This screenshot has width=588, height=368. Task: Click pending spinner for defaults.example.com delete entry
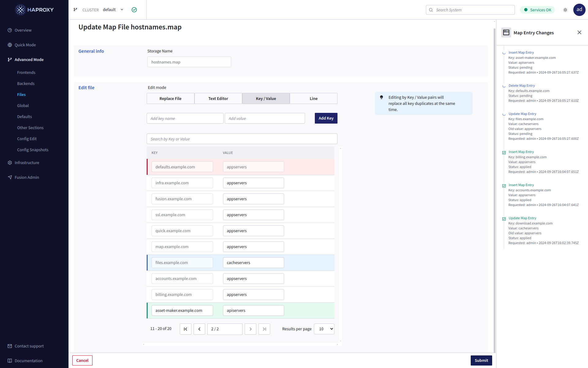click(x=504, y=86)
